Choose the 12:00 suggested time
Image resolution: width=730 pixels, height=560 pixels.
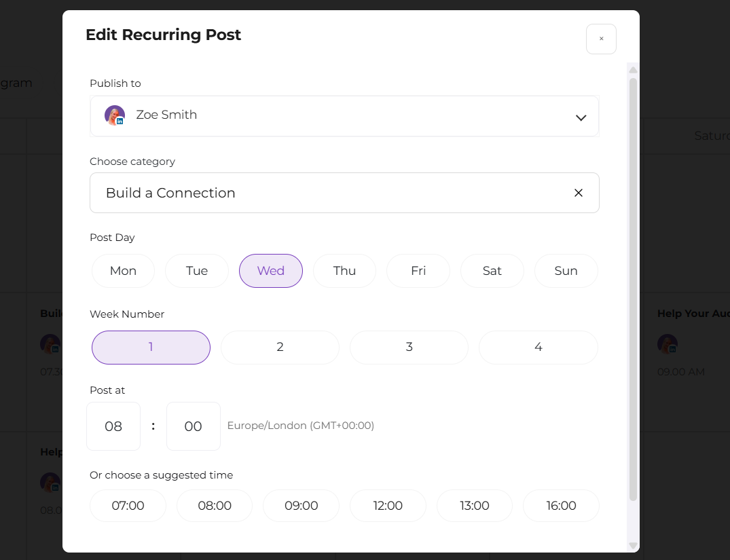(x=388, y=506)
